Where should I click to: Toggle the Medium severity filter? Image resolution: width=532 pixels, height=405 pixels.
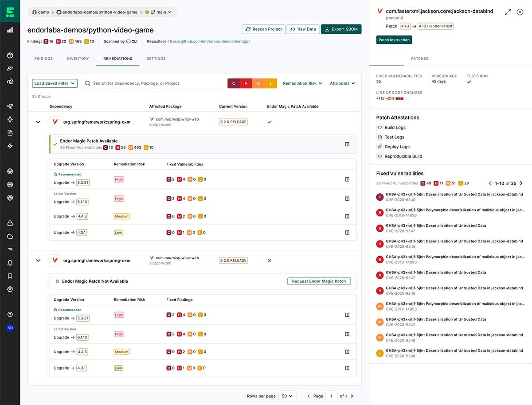tap(258, 83)
